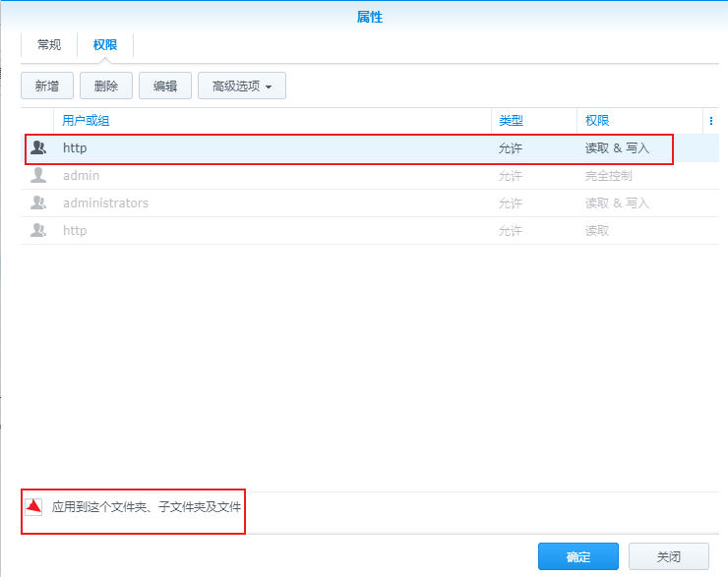This screenshot has height=577, width=728.
Task: Open the 高级选项 dropdown
Action: 242,86
